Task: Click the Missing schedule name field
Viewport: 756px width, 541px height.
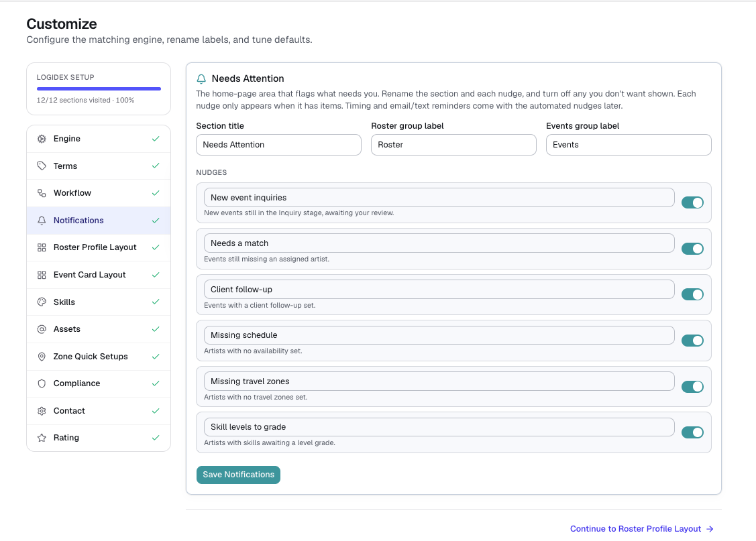Action: 439,335
